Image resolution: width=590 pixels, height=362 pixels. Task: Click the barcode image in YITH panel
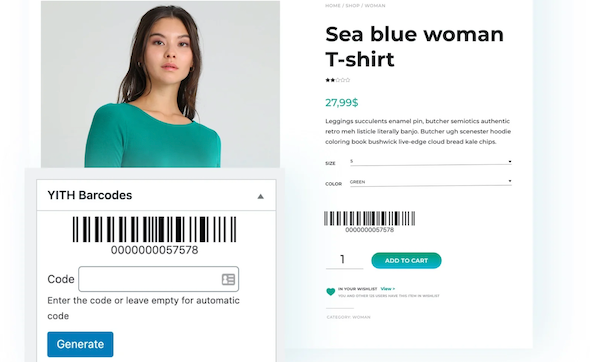click(154, 229)
